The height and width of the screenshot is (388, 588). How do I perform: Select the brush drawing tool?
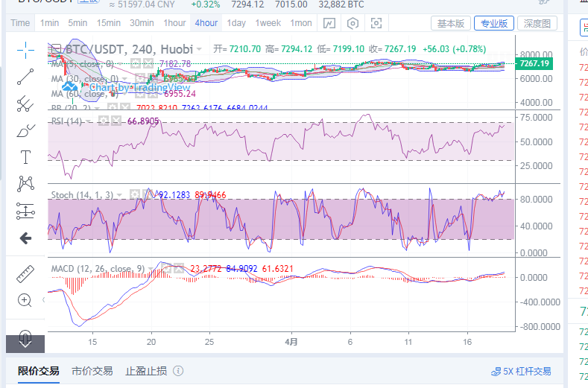[x=25, y=131]
